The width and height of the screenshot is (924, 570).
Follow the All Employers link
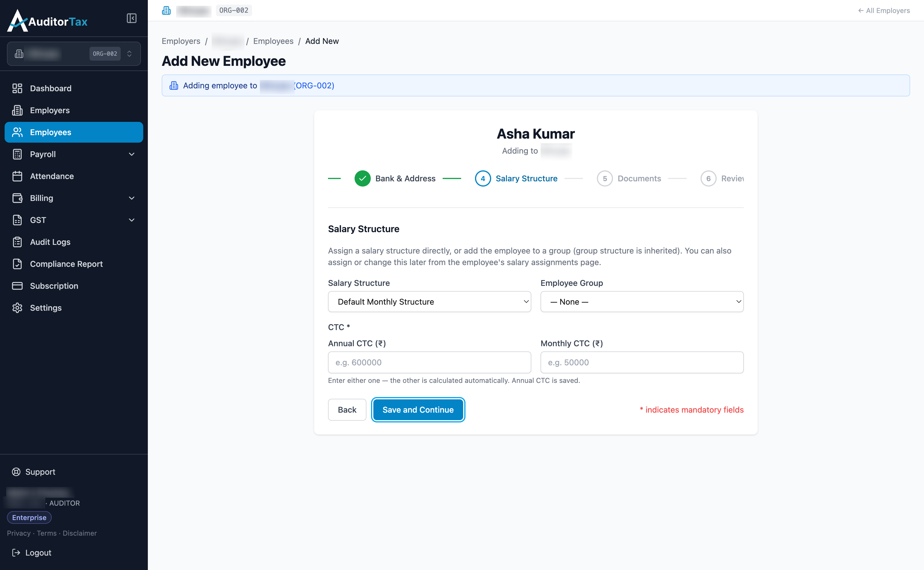pyautogui.click(x=884, y=11)
